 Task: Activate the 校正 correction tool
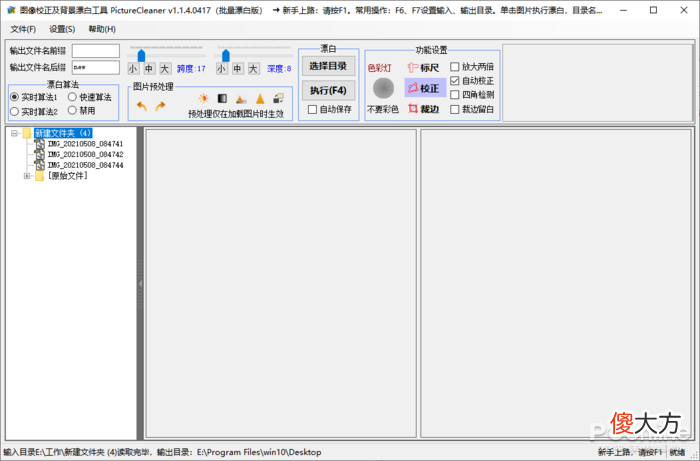coord(425,88)
